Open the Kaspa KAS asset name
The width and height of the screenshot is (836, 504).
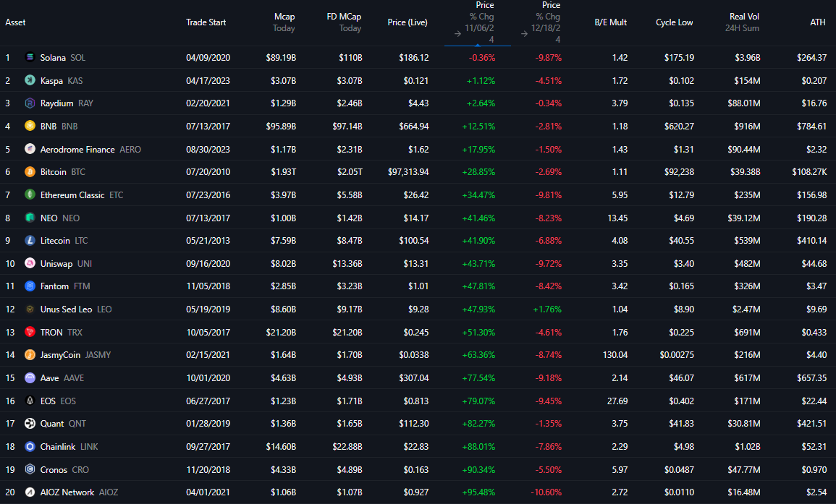[62, 81]
